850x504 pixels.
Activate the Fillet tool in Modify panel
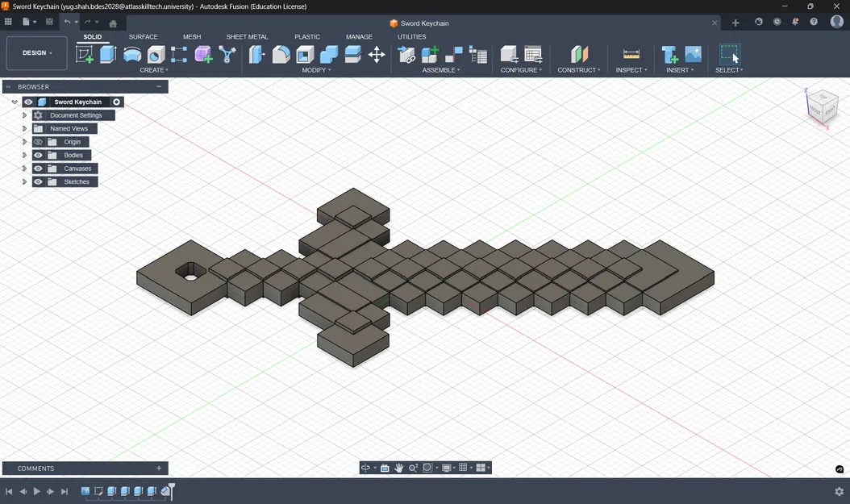[x=280, y=55]
